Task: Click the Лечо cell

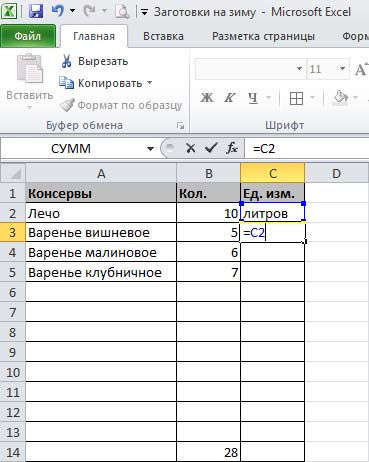Action: pos(101,213)
